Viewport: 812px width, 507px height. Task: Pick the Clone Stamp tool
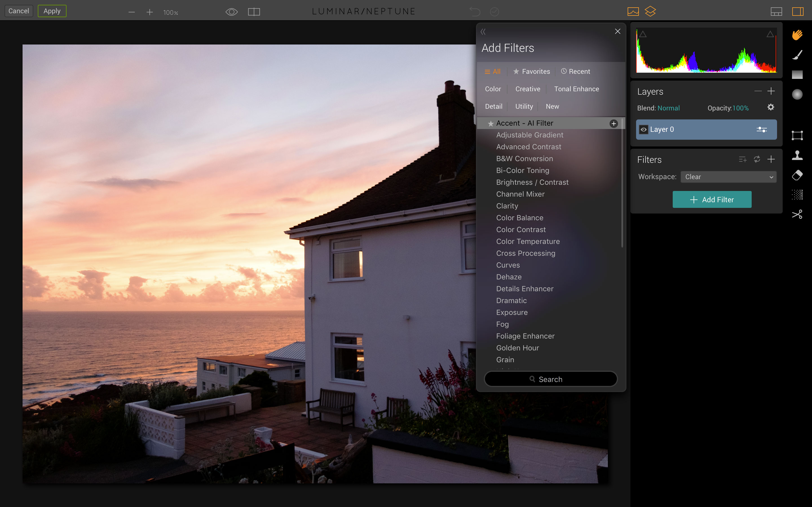(x=797, y=155)
